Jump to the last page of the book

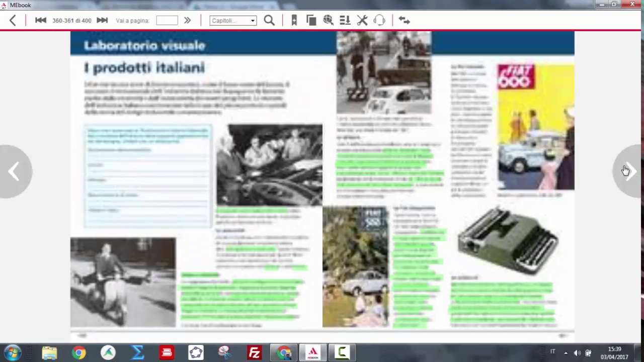click(x=102, y=20)
